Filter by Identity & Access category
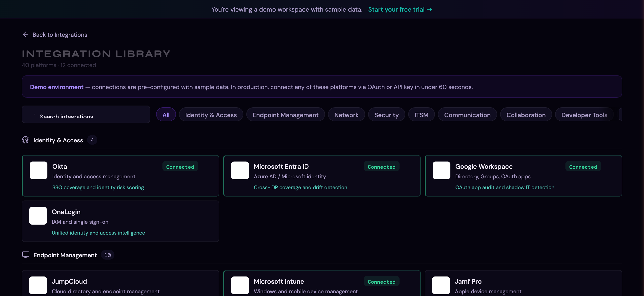 [x=211, y=115]
